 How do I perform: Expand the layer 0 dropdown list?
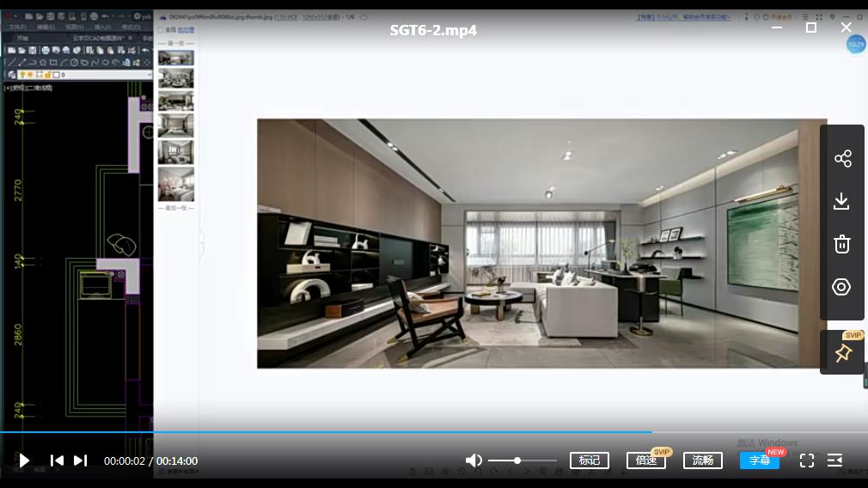pyautogui.click(x=149, y=75)
